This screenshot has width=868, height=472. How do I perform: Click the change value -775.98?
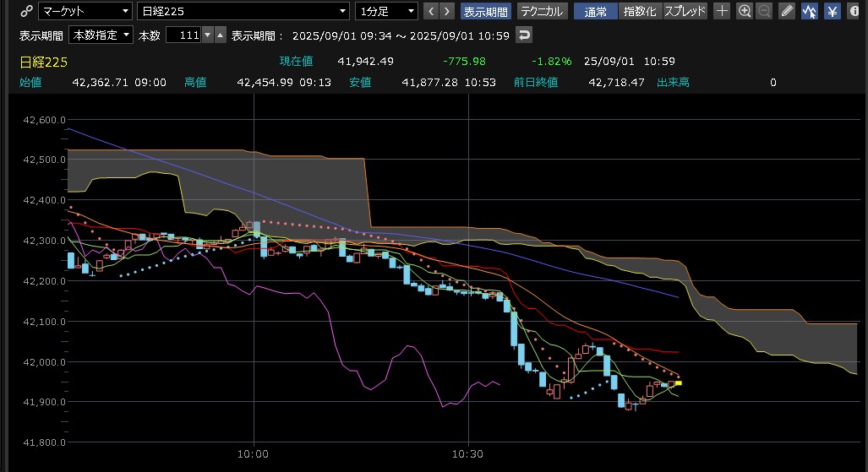(x=464, y=62)
